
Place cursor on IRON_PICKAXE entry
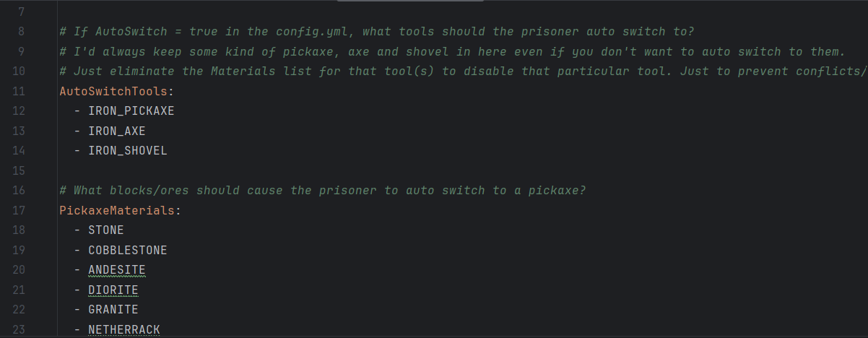click(x=131, y=111)
